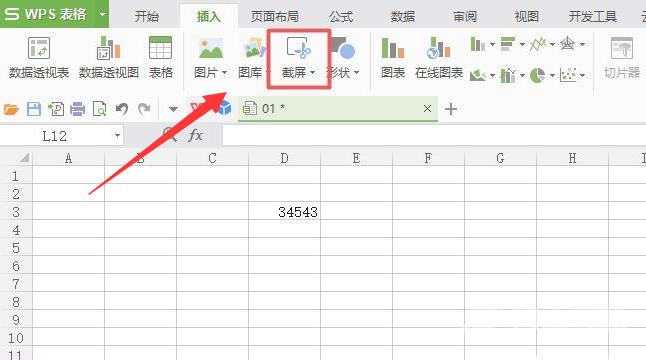Open the PivotTable (数据透视表) tool
The width and height of the screenshot is (646, 360).
tap(39, 58)
